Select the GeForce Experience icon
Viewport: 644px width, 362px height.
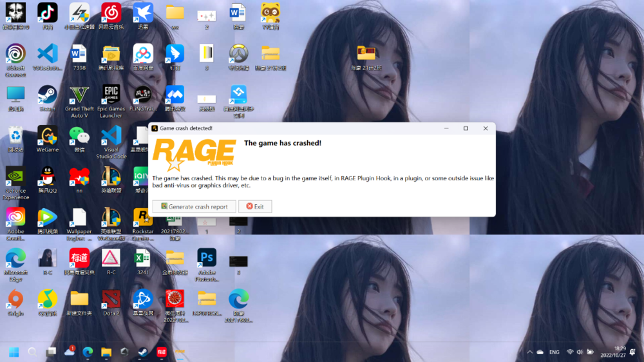click(15, 184)
